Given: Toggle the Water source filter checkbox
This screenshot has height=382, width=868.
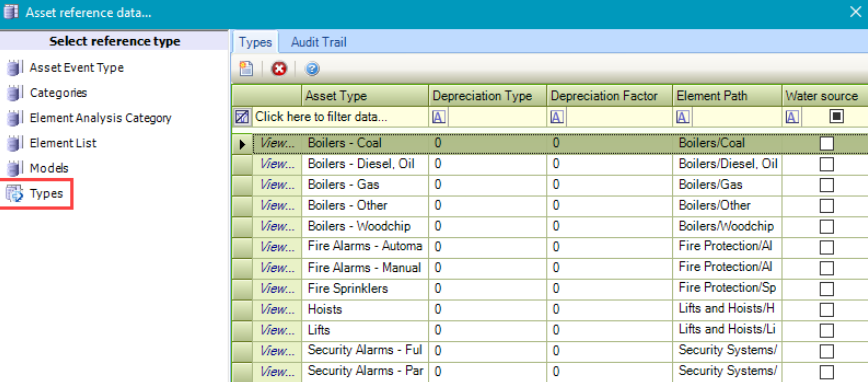Looking at the screenshot, I should coord(836,116).
